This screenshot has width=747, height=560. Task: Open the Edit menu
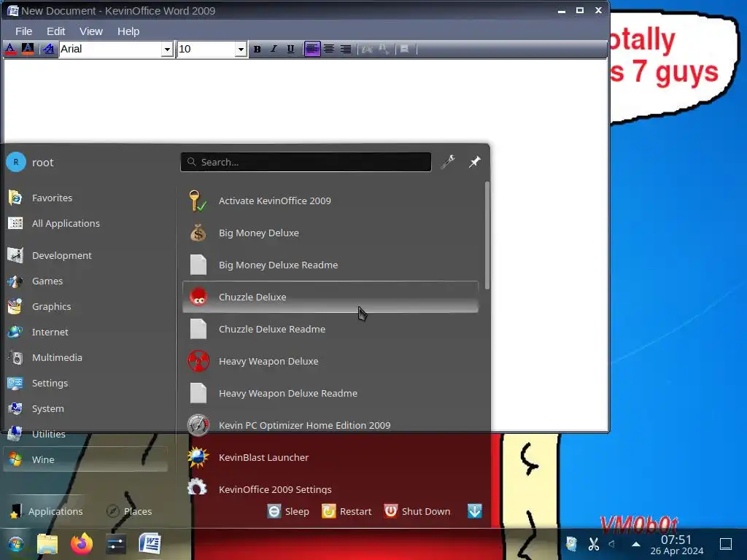(55, 31)
